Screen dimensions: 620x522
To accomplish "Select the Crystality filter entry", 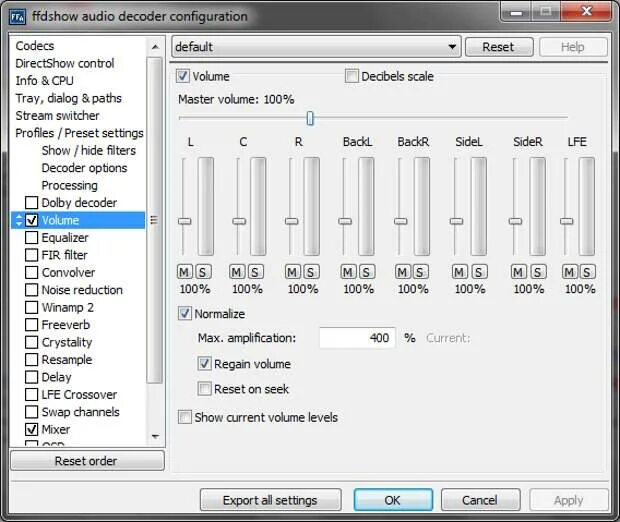I will [67, 342].
